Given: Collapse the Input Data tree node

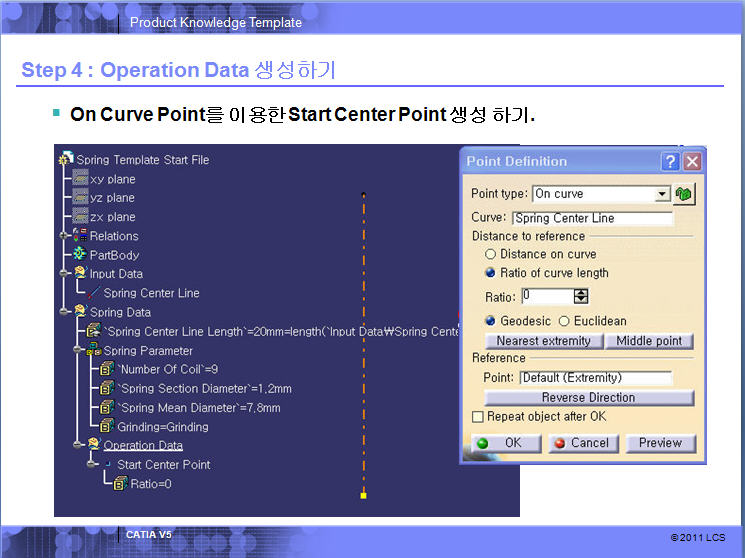Looking at the screenshot, I should [x=63, y=273].
